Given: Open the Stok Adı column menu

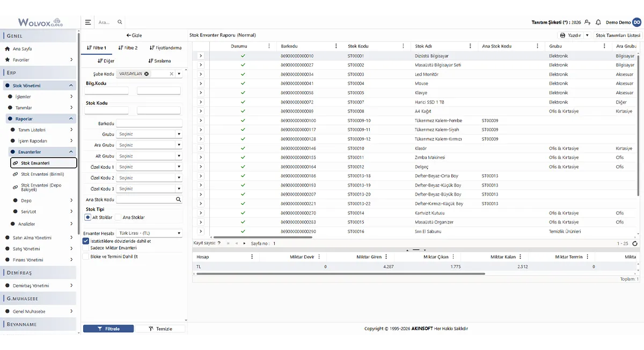Looking at the screenshot, I should 470,46.
